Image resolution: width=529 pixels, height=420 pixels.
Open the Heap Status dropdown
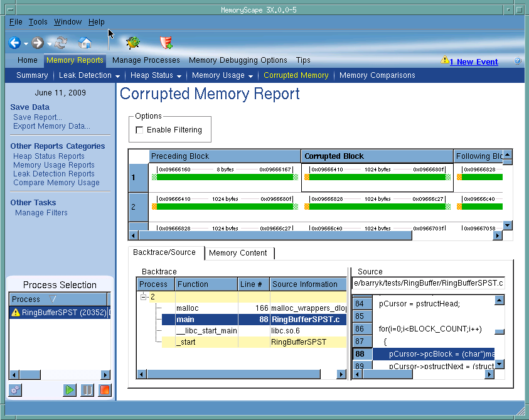[156, 75]
